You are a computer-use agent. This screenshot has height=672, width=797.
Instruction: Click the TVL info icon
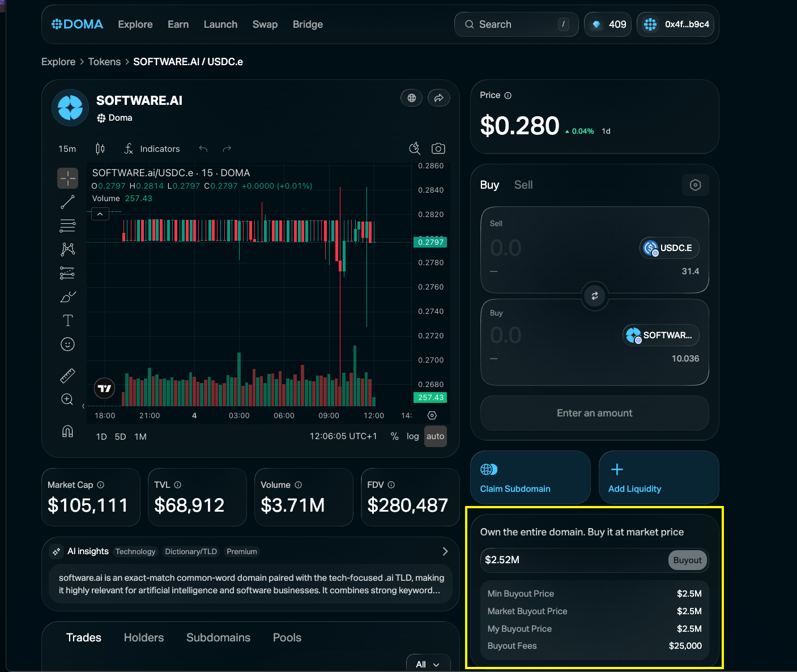point(178,485)
